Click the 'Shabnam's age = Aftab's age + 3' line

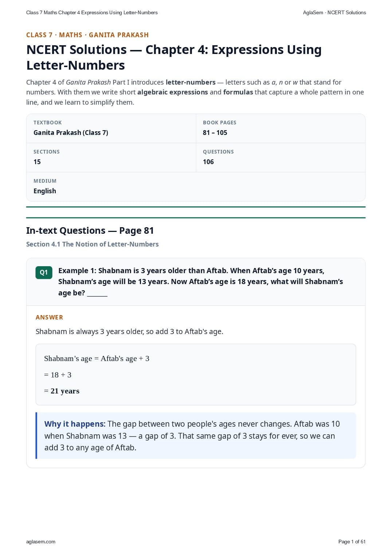pos(97,358)
